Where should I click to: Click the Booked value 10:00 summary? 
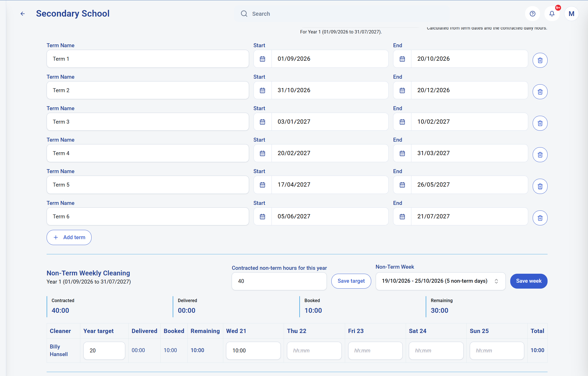tap(313, 311)
